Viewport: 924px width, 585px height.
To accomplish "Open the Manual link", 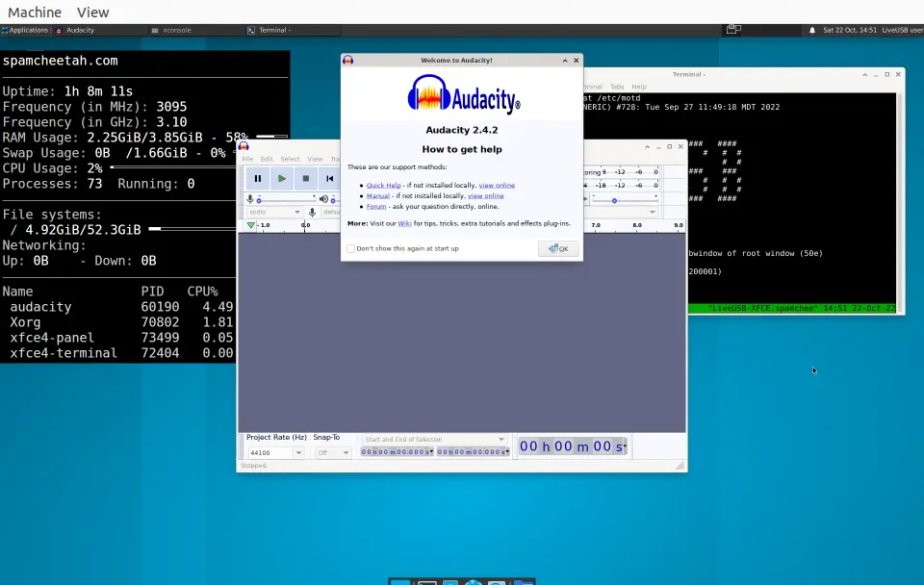I will [377, 195].
